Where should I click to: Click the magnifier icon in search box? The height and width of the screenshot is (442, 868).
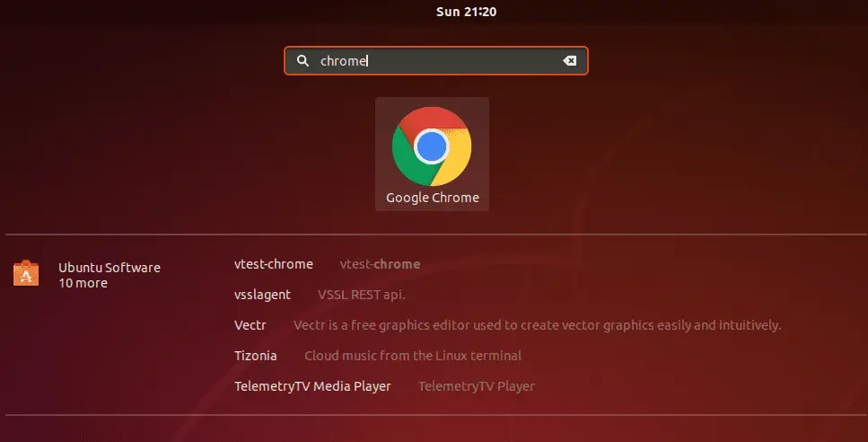[302, 61]
